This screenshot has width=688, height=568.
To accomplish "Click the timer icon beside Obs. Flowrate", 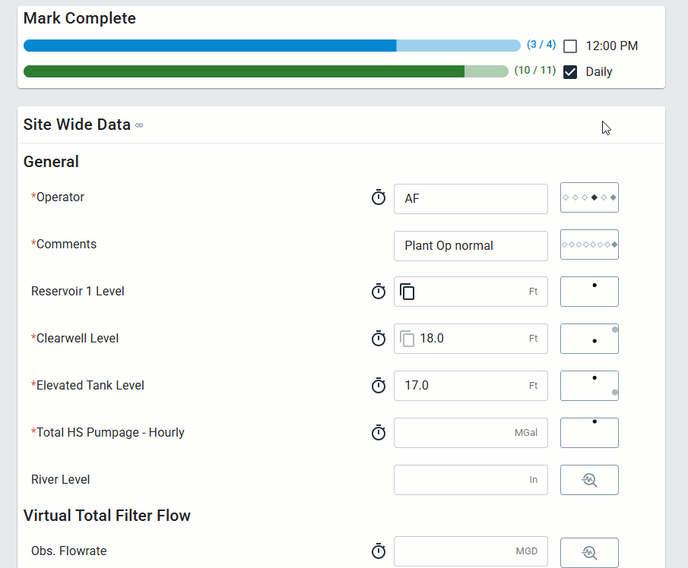I will [x=378, y=552].
